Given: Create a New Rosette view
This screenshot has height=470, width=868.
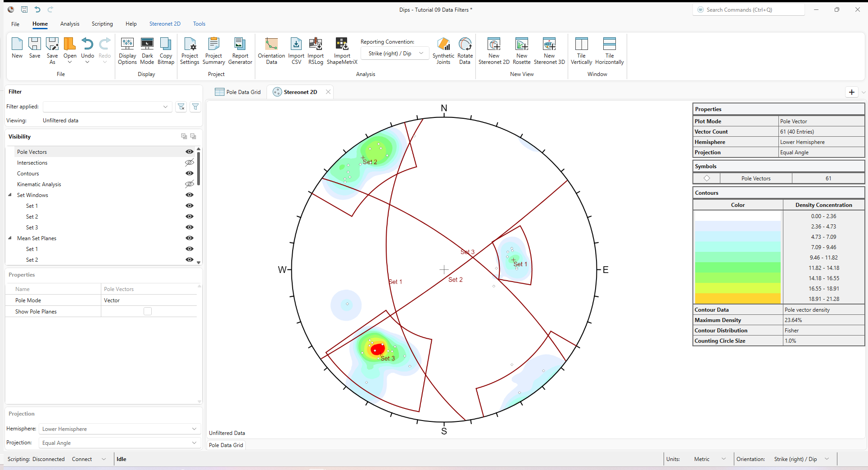Looking at the screenshot, I should (521, 50).
